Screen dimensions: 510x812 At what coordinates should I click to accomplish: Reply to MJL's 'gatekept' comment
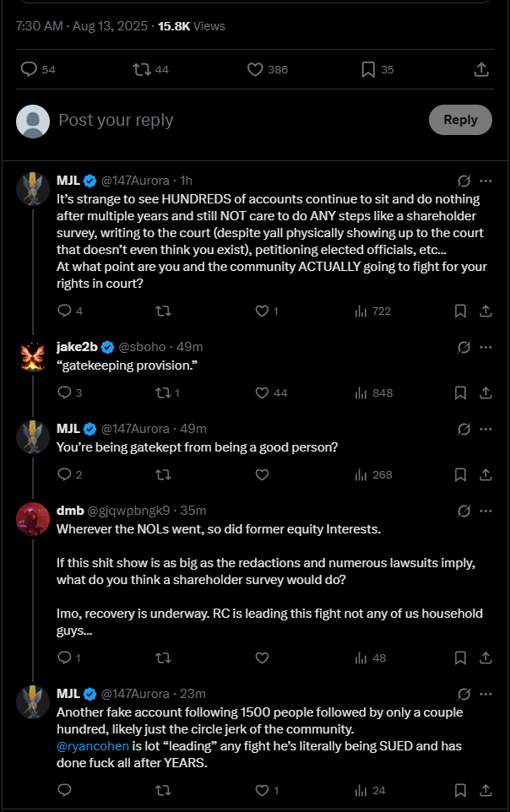[x=65, y=474]
